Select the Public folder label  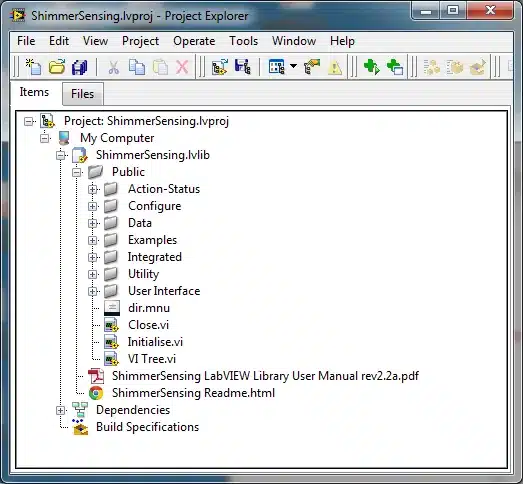pyautogui.click(x=128, y=172)
